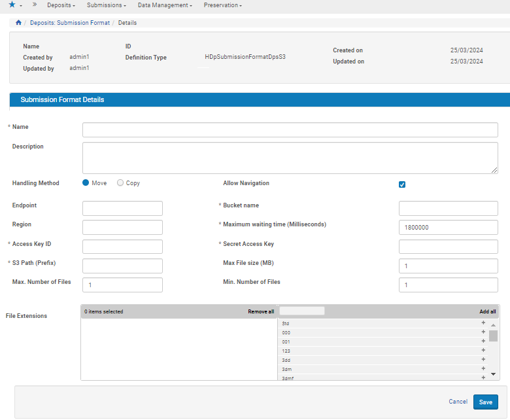Screen dimensions: 510x420
Task: Click the Submission Format Details section header
Action: [260, 99]
